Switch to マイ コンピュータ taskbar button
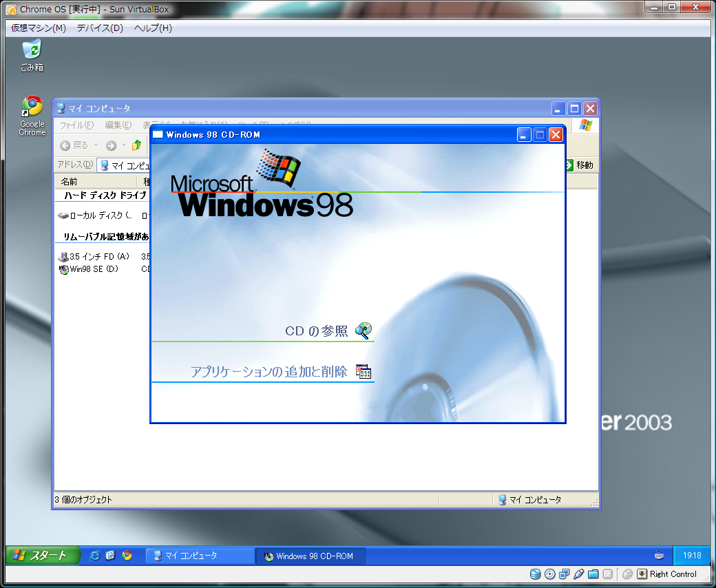The width and height of the screenshot is (716, 588). pyautogui.click(x=200, y=556)
